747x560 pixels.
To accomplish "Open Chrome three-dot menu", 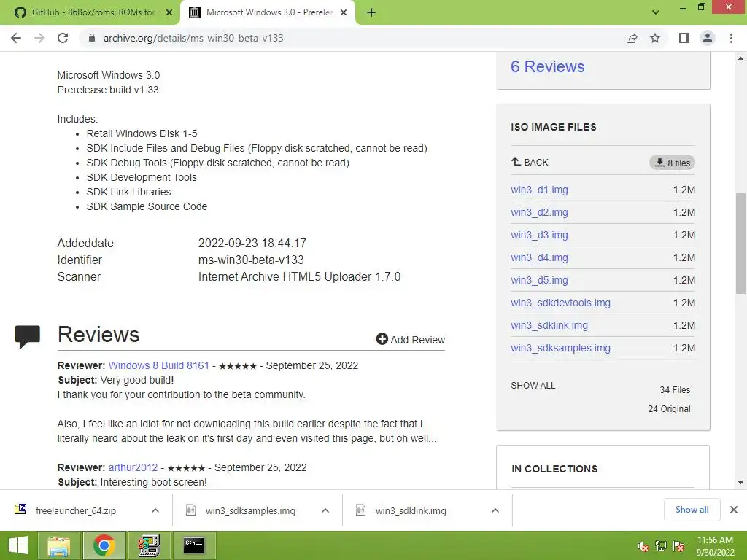I will point(731,38).
